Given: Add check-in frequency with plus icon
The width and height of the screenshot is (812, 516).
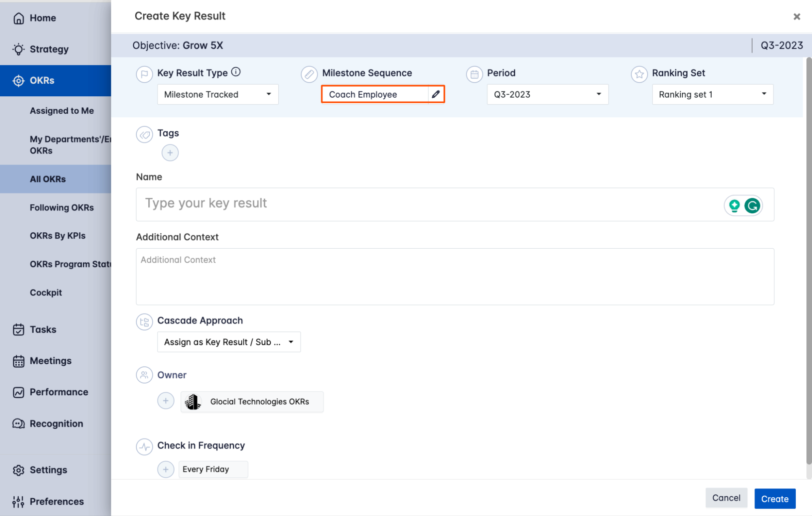Looking at the screenshot, I should pos(166,469).
